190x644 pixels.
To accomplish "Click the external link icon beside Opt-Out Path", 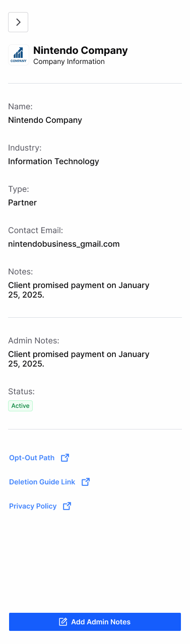I will click(x=65, y=458).
